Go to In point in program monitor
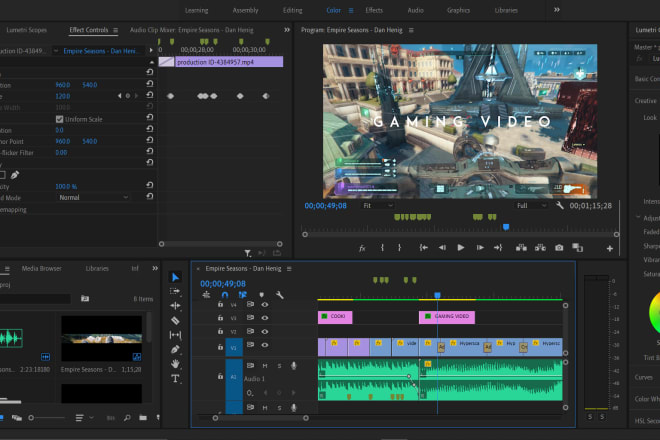 pyautogui.click(x=423, y=248)
